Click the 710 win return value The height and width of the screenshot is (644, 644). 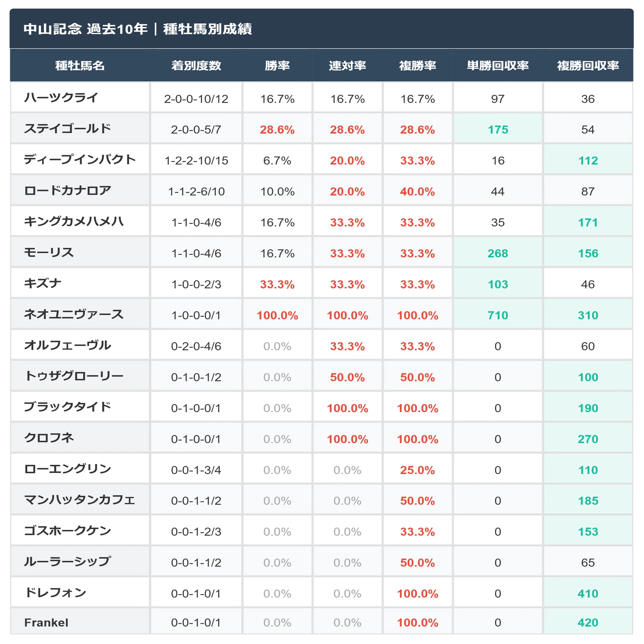click(x=498, y=315)
